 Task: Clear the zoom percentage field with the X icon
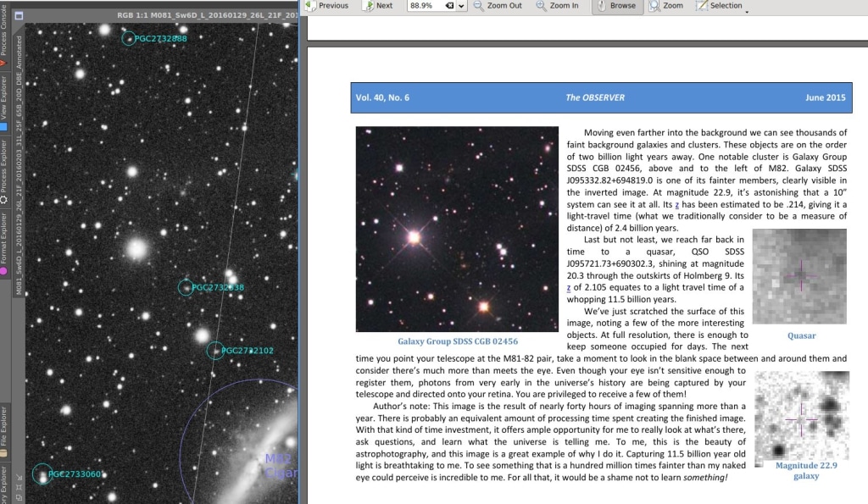click(x=449, y=6)
